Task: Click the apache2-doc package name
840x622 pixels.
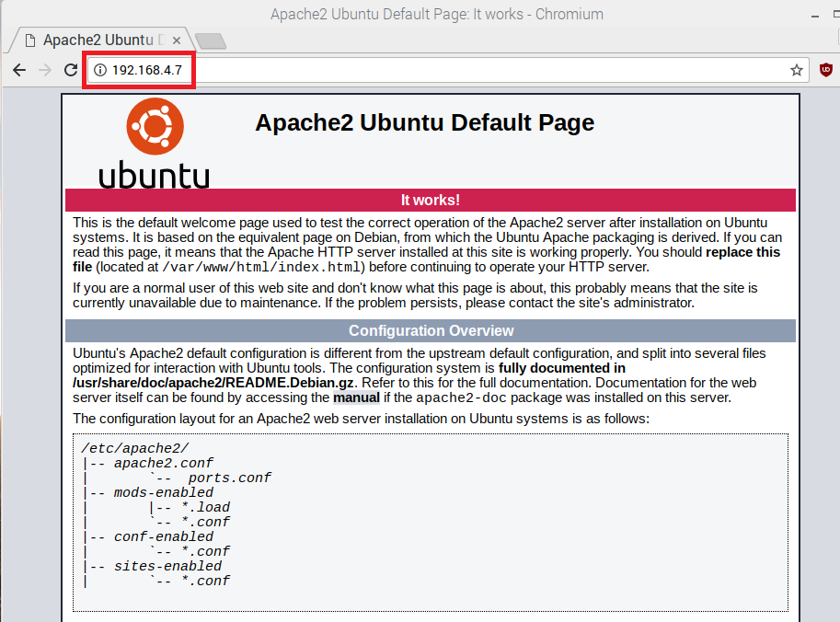Action: [457, 398]
